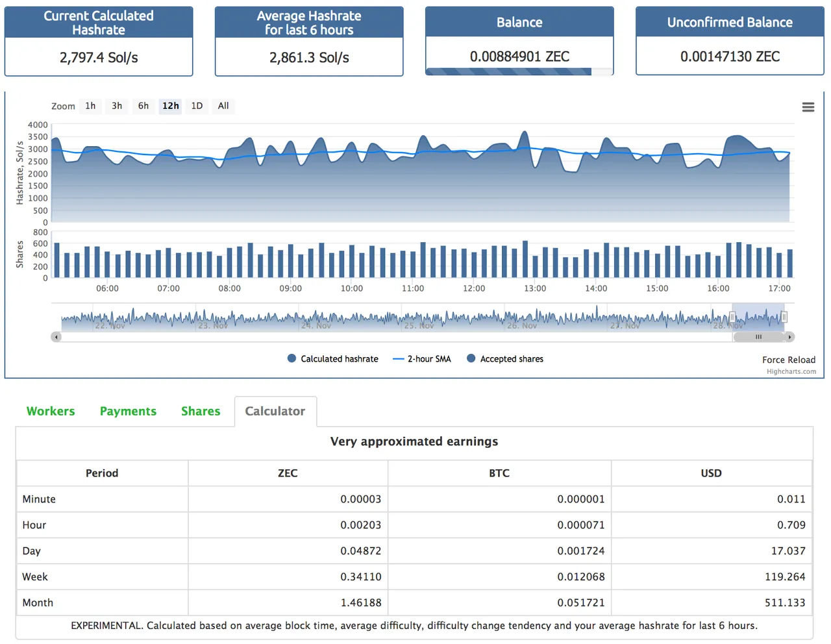Click the Very approximated earnings heading
Viewport: 831px width, 644px height.
coord(414,441)
